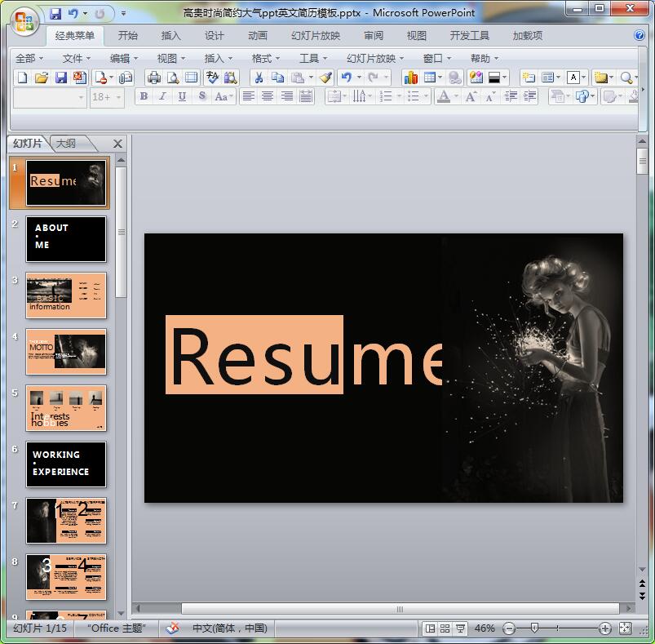Open the grayscale color mode swatch

[494, 78]
